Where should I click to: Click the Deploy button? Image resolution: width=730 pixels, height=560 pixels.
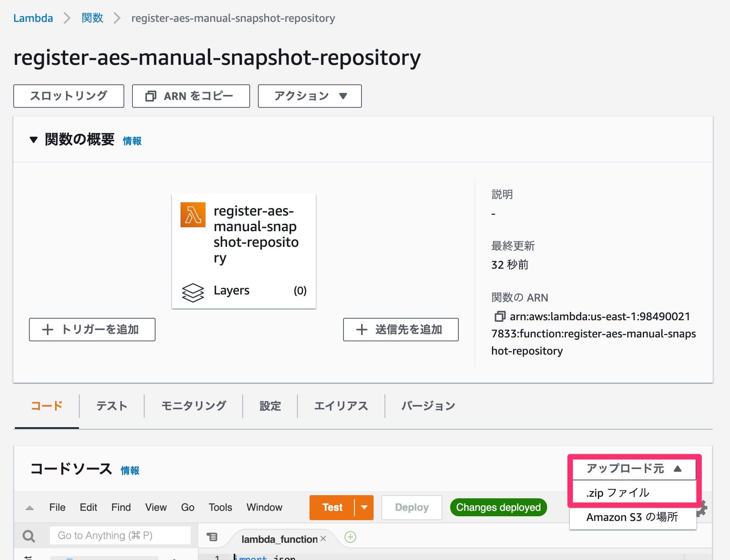point(412,508)
